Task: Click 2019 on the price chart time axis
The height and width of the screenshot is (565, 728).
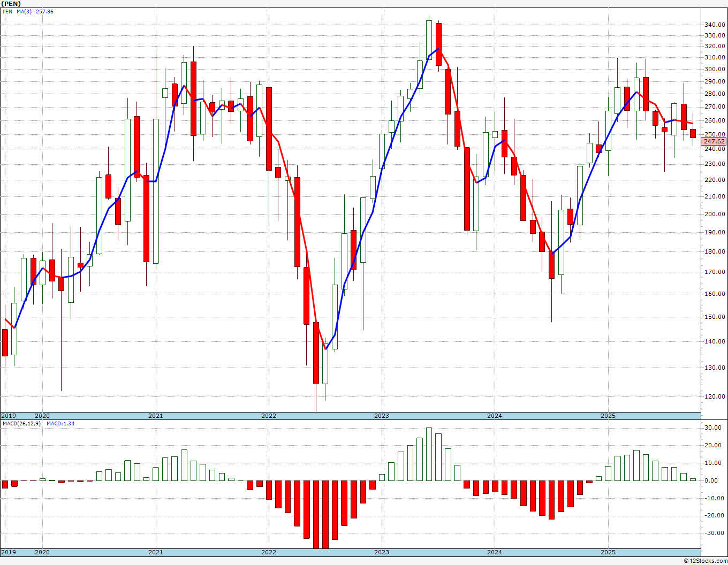Action: point(9,416)
